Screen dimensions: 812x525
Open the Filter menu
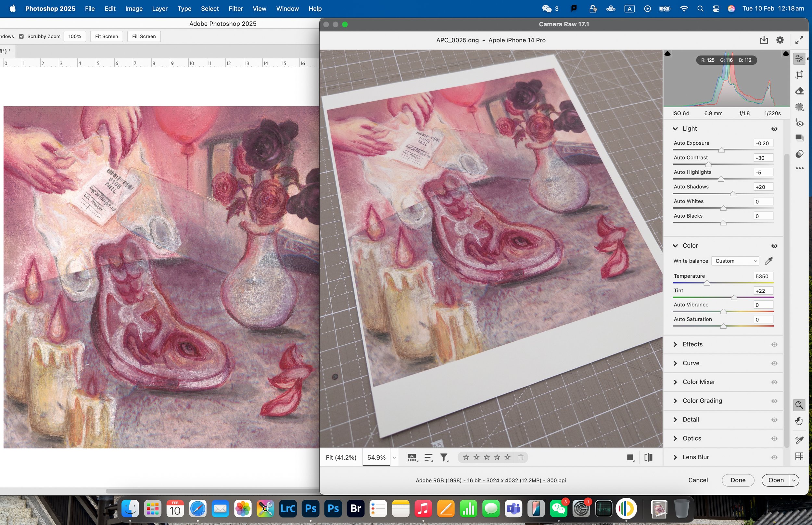(x=235, y=8)
